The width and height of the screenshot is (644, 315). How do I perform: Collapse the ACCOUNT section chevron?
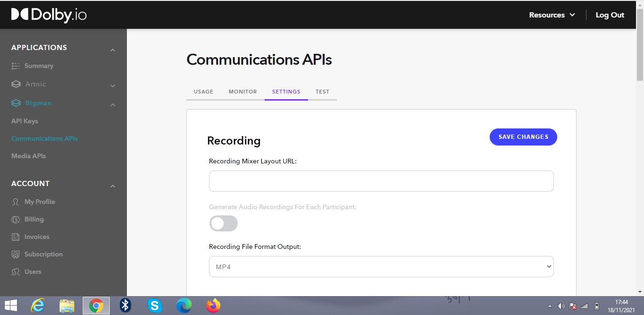[x=113, y=186]
